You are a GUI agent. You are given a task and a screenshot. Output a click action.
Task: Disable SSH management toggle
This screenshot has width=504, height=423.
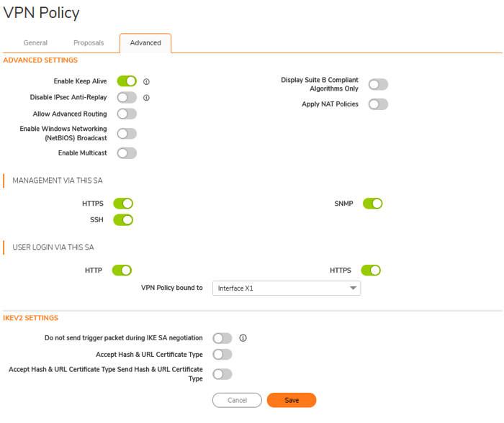pyautogui.click(x=123, y=220)
